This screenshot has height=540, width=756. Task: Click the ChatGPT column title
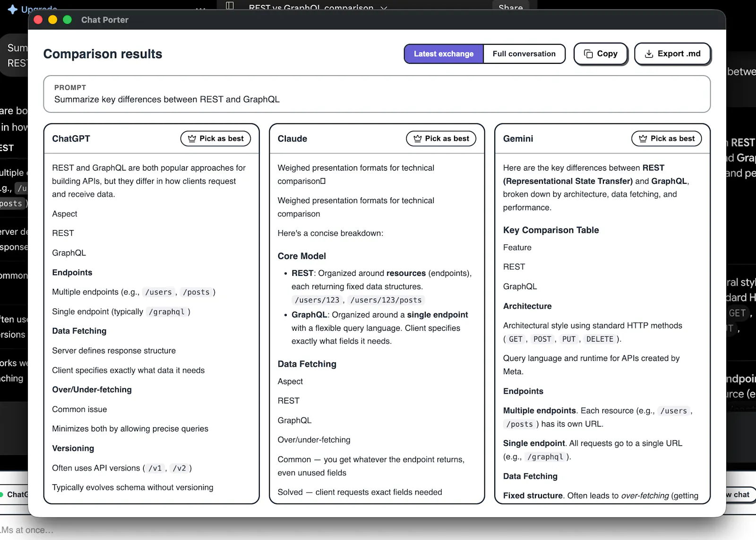[x=71, y=138]
